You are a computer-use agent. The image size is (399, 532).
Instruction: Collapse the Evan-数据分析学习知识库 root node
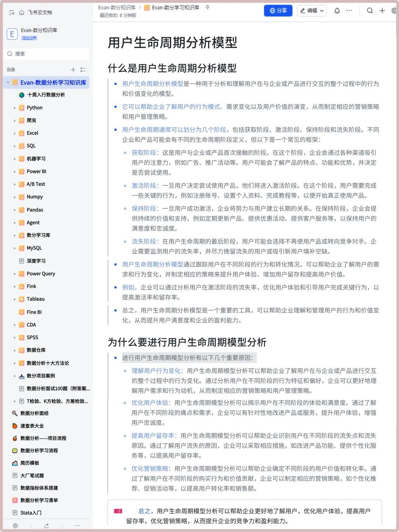pyautogui.click(x=8, y=83)
